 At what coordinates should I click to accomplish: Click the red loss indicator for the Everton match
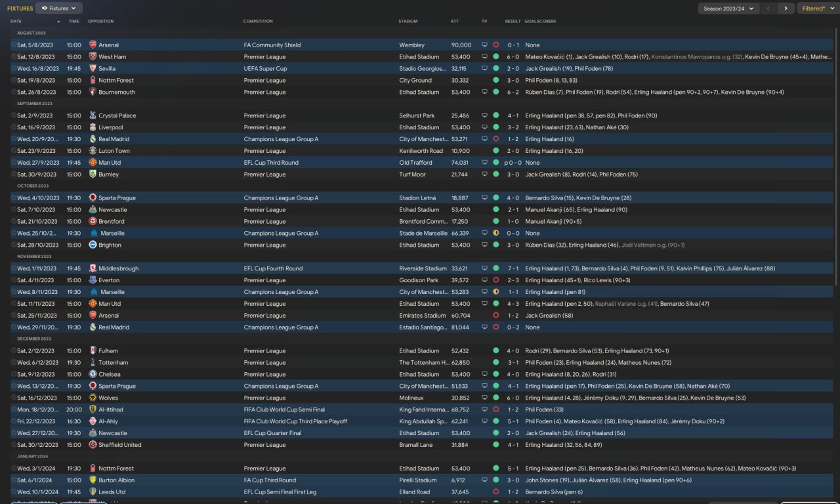point(495,280)
